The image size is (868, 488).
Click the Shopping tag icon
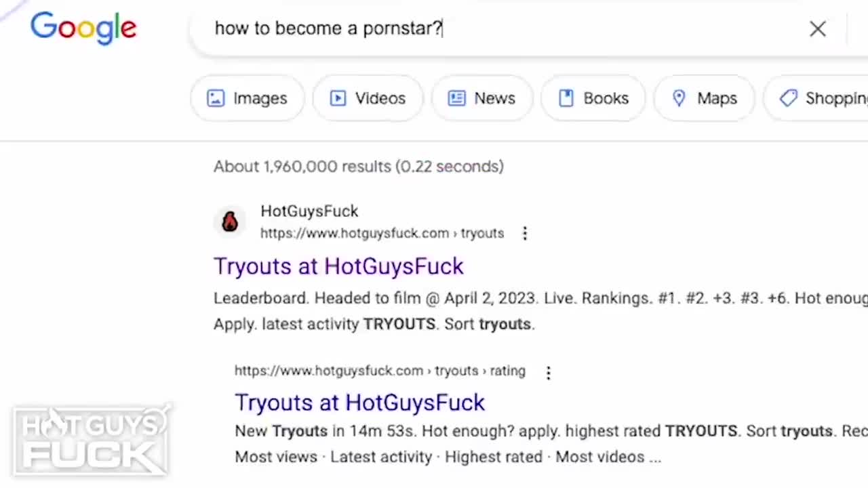[788, 98]
